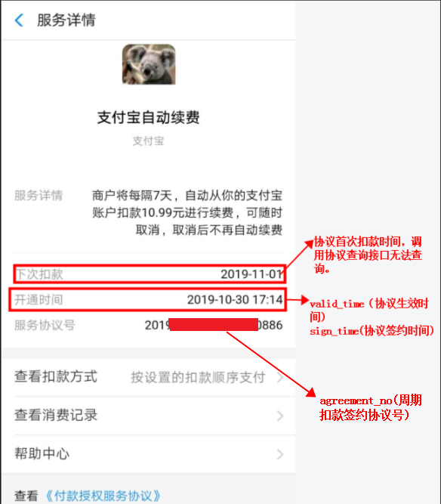
Task: Tap the blue back arrow icon
Action: [20, 20]
